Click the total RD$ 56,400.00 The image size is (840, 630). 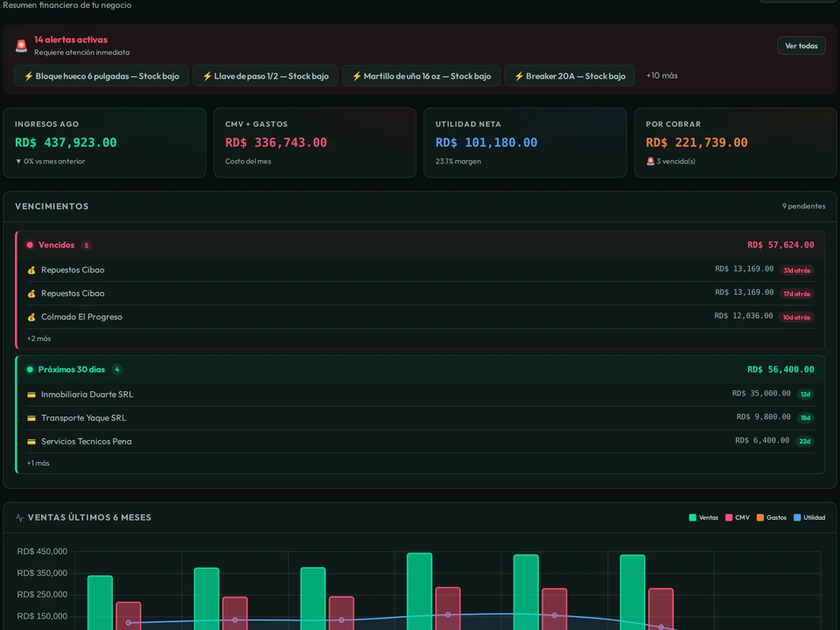(x=780, y=369)
